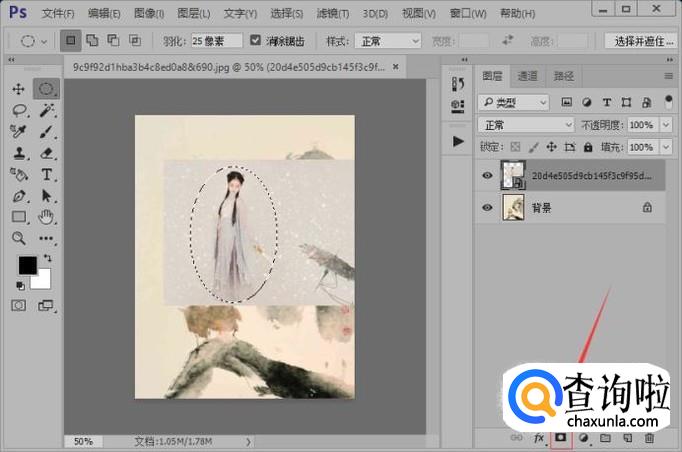Open the 样式 style dropdown
Image resolution: width=682 pixels, height=452 pixels.
[x=387, y=41]
